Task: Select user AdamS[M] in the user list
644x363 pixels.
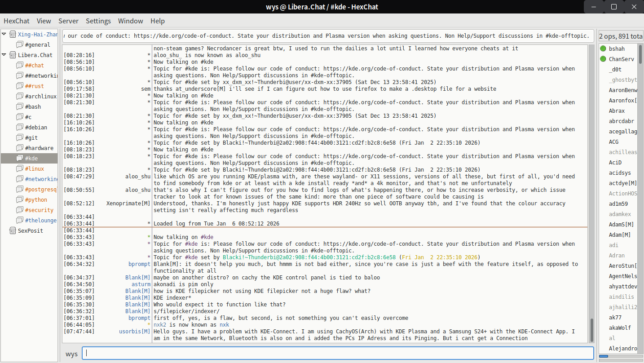Action: pos(622,224)
